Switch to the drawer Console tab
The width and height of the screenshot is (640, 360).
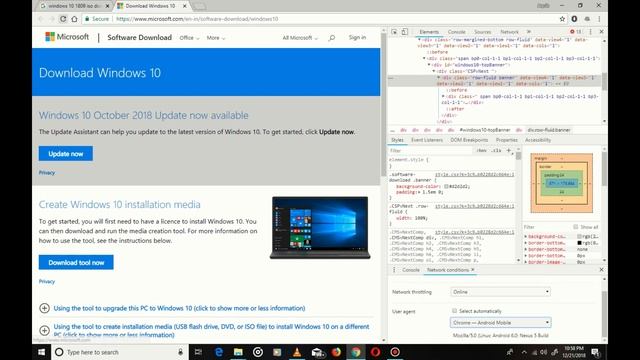tap(411, 270)
